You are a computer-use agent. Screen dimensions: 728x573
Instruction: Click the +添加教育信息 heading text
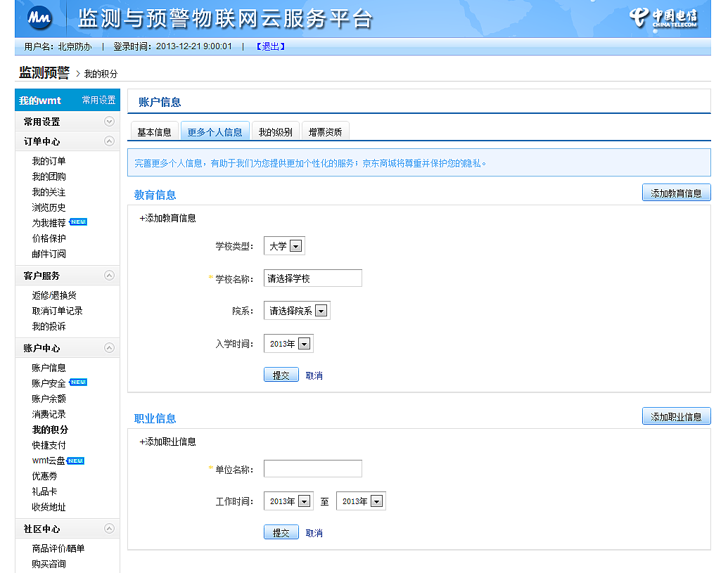pyautogui.click(x=167, y=218)
